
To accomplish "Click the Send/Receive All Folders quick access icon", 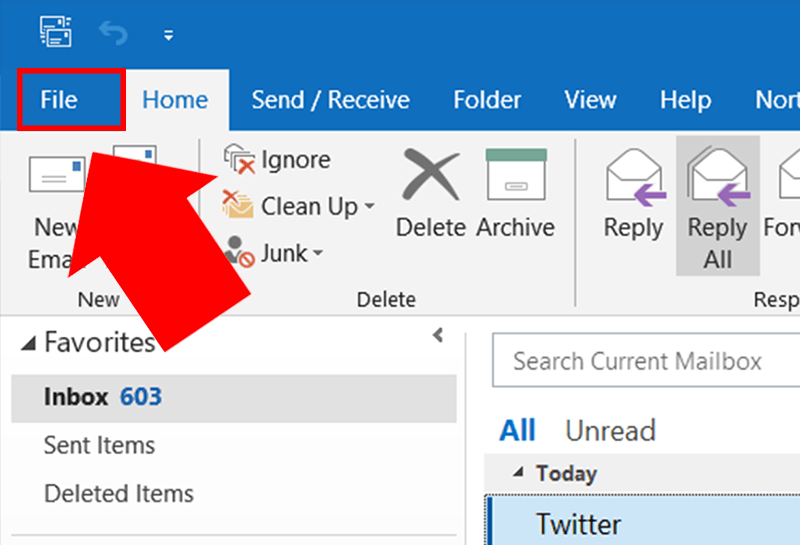I will pos(56,32).
